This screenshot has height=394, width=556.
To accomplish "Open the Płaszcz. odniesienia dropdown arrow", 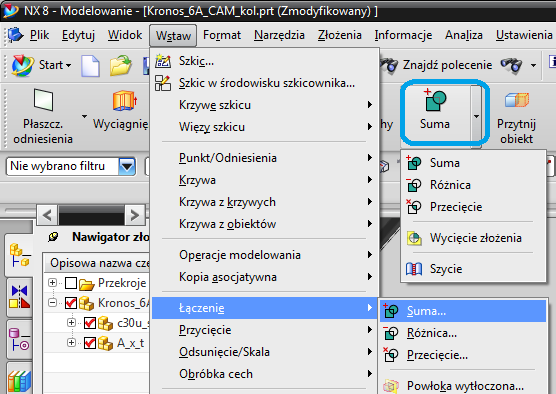I will click(84, 116).
